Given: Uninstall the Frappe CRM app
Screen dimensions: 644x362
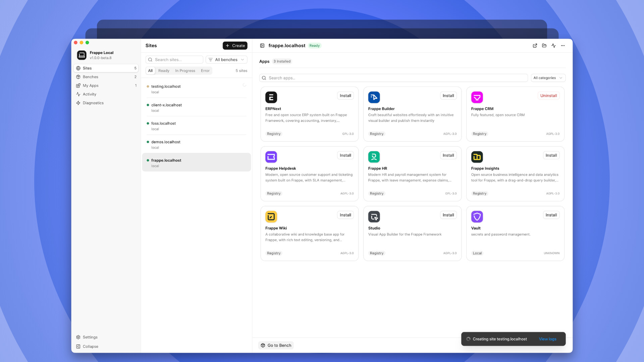Looking at the screenshot, I should 548,96.
